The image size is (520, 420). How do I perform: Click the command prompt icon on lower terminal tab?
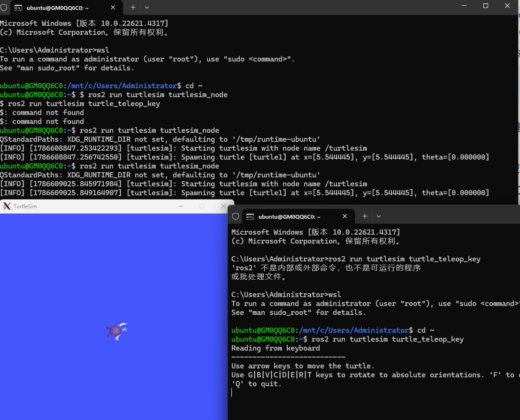250,216
